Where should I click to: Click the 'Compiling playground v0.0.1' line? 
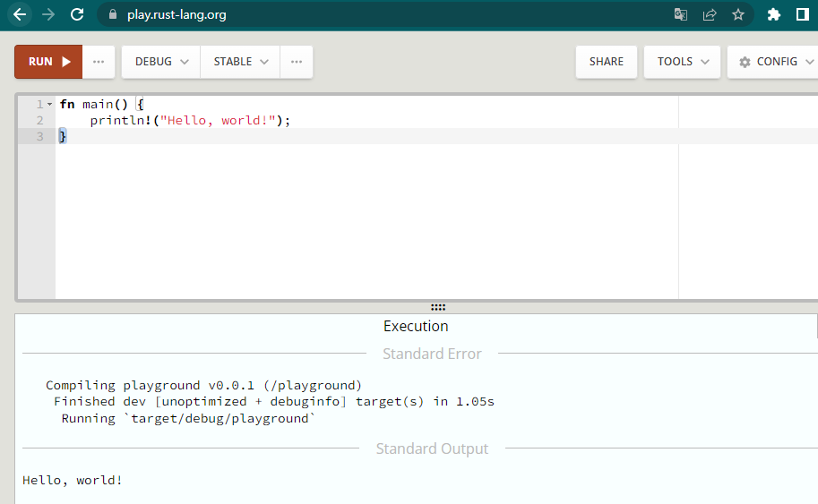point(203,385)
